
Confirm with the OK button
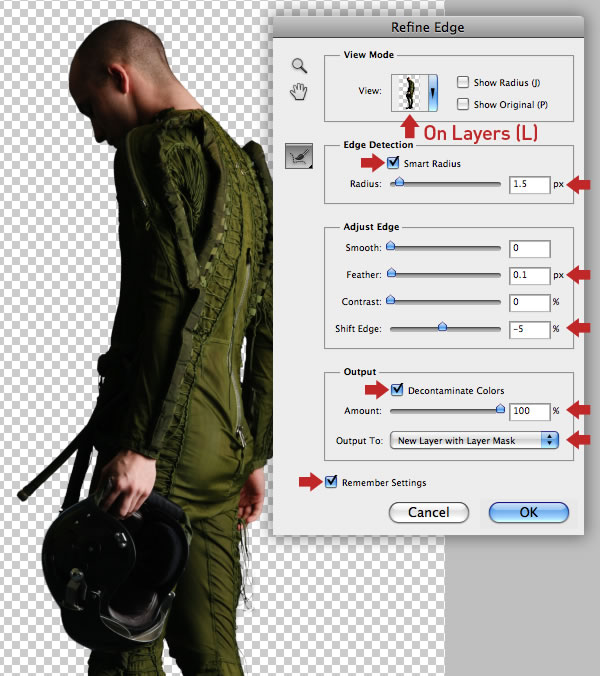tap(528, 512)
